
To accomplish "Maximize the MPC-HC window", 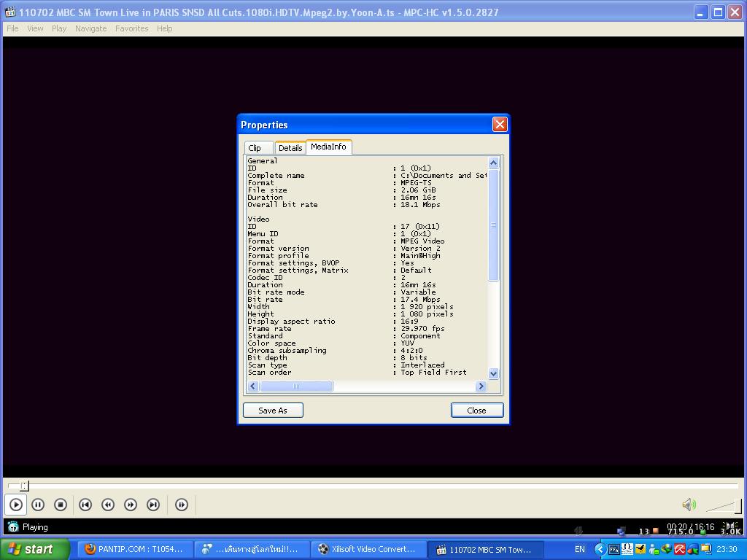I will pyautogui.click(x=718, y=12).
